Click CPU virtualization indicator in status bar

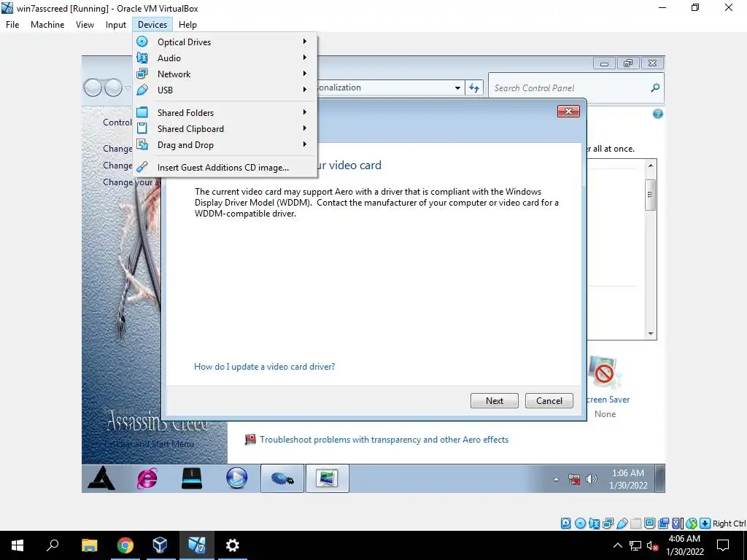tap(678, 524)
